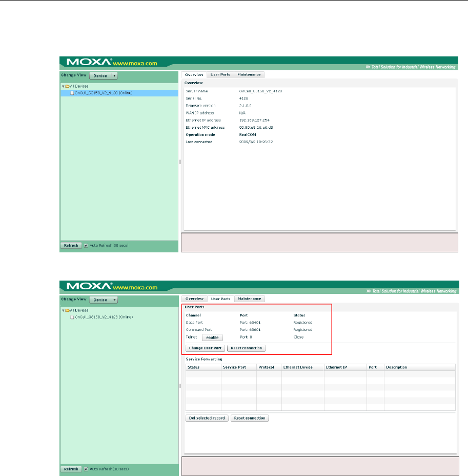
Task: Collapse All Devices tree in the User Ports window
Action: pyautogui.click(x=63, y=310)
